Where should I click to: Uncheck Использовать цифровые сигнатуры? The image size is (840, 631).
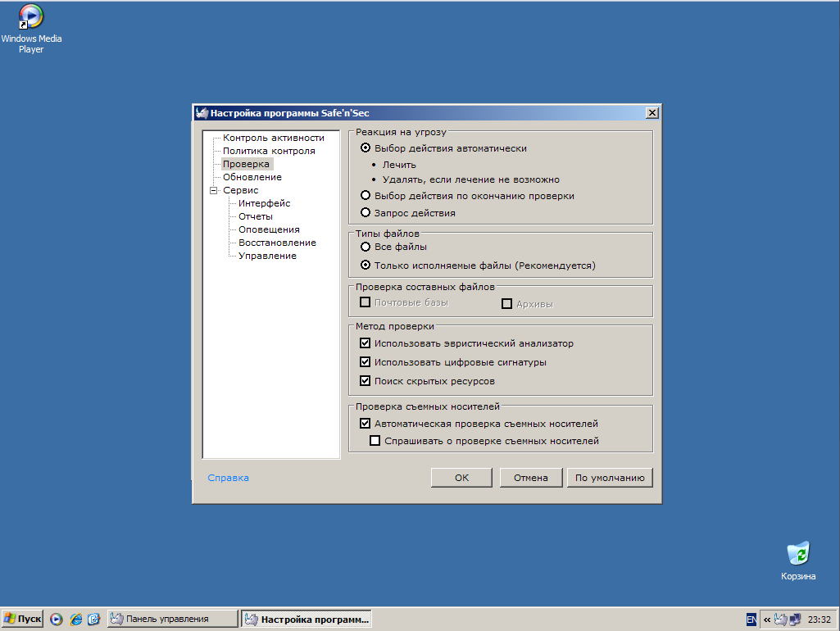tap(366, 362)
